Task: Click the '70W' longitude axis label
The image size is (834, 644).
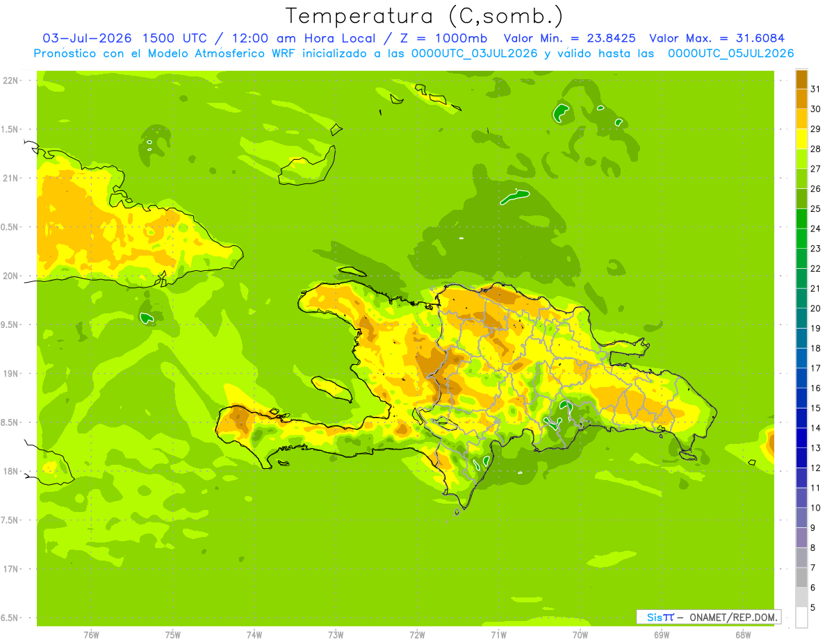Action: point(580,635)
